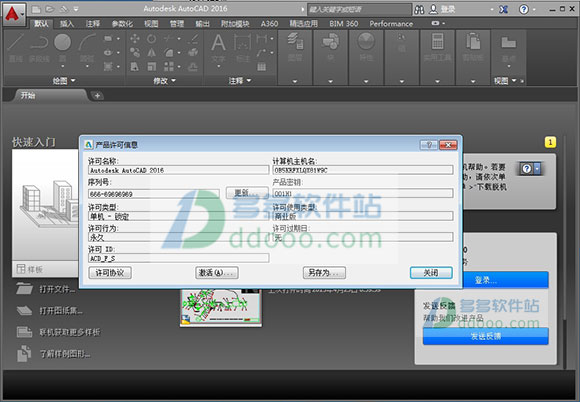The image size is (580, 402).
Task: Click 打开文件... link
Action: pos(58,289)
